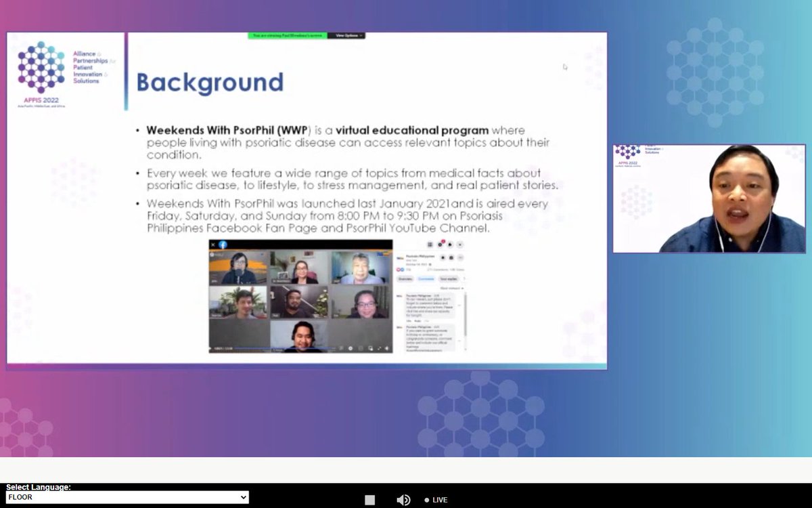Open the Select Language dropdown showing FLOOR

pyautogui.click(x=127, y=497)
